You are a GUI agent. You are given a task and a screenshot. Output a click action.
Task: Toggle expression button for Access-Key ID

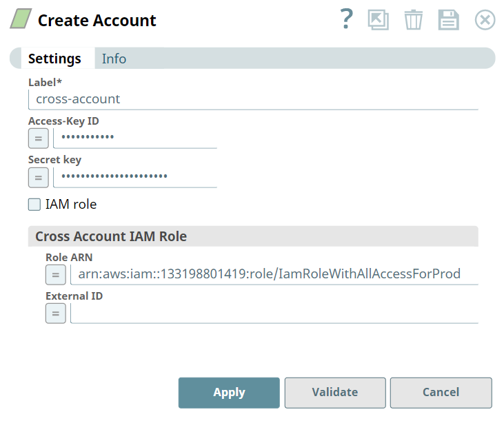[39, 138]
